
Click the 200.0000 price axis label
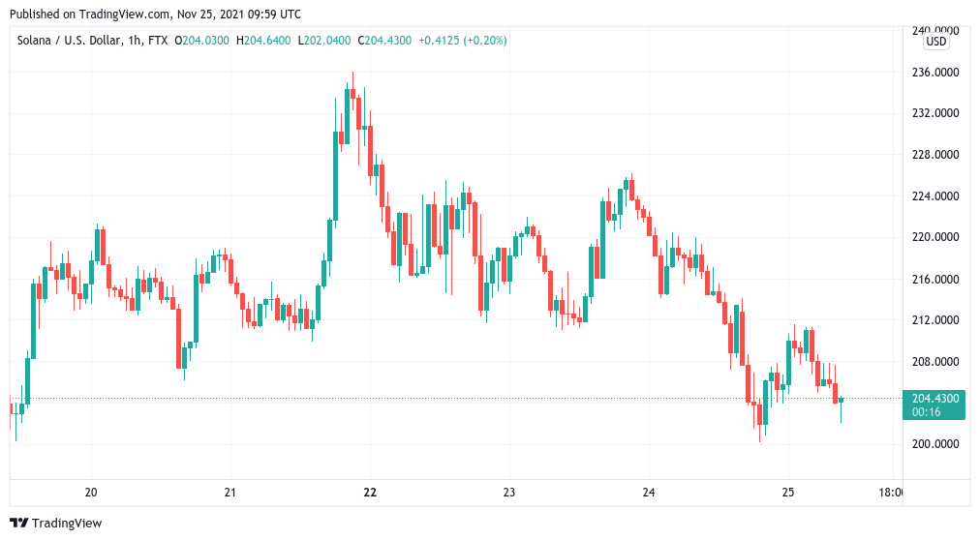[x=935, y=444]
